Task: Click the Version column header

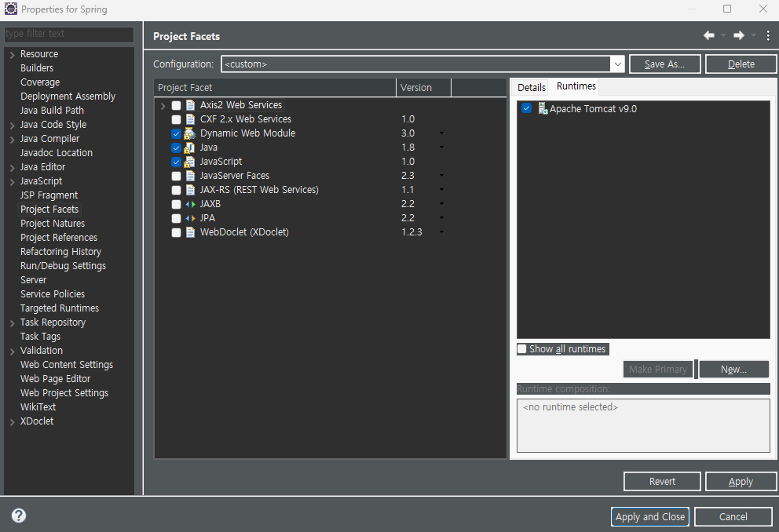Action: point(423,87)
